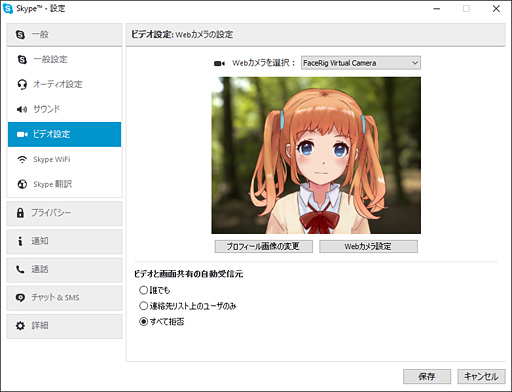Collapse the 一般 section header
The height and width of the screenshot is (392, 512).
[64, 34]
